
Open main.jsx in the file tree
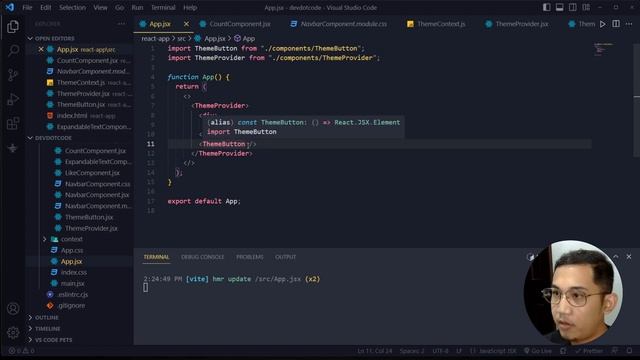pyautogui.click(x=72, y=283)
